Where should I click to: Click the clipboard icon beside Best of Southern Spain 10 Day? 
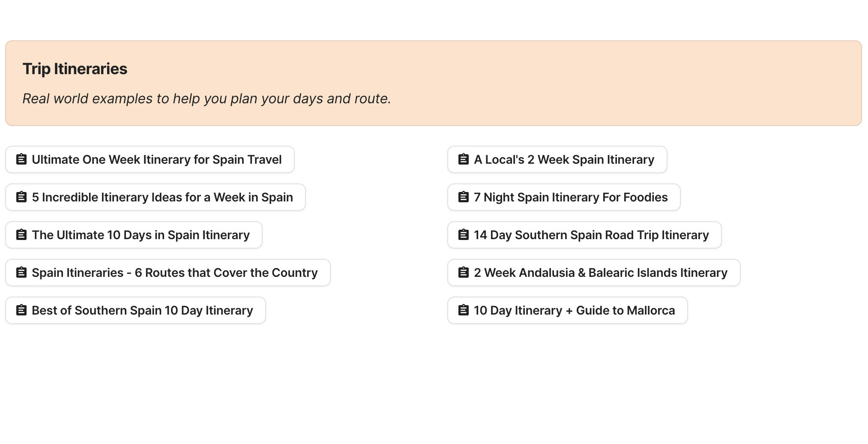(21, 310)
